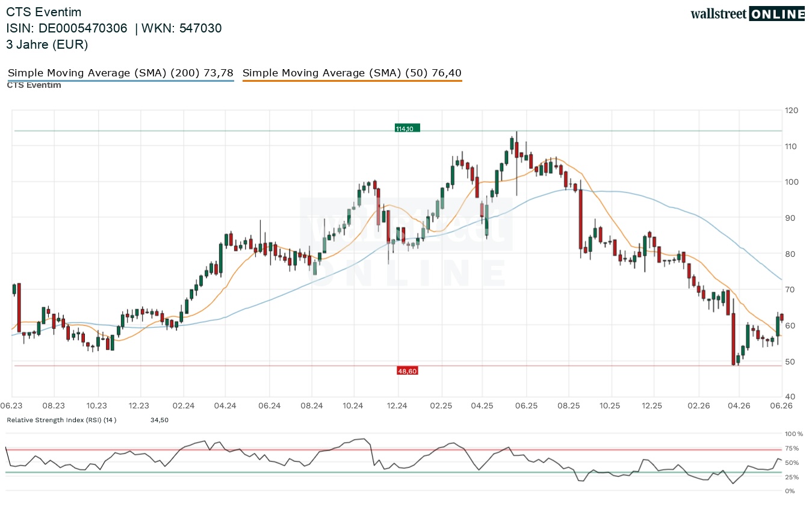Click the 110 price axis label
Image resolution: width=812 pixels, height=507 pixels.
tap(792, 146)
